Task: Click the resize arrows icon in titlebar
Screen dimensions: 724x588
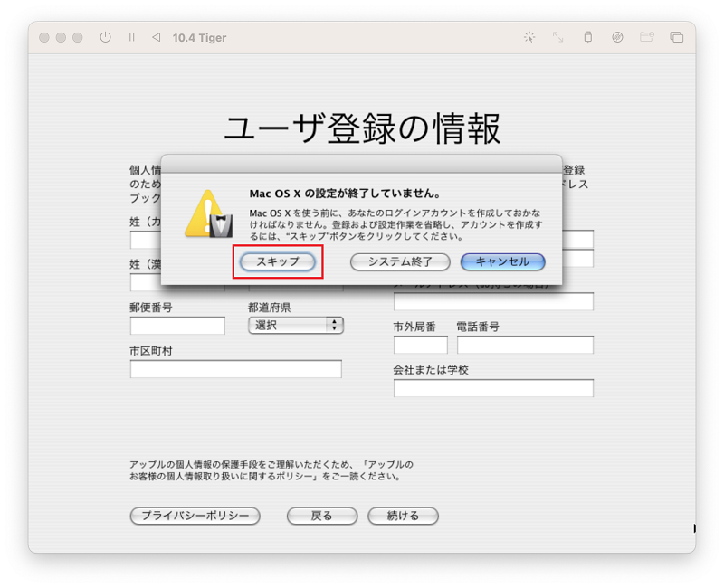Action: tap(557, 37)
